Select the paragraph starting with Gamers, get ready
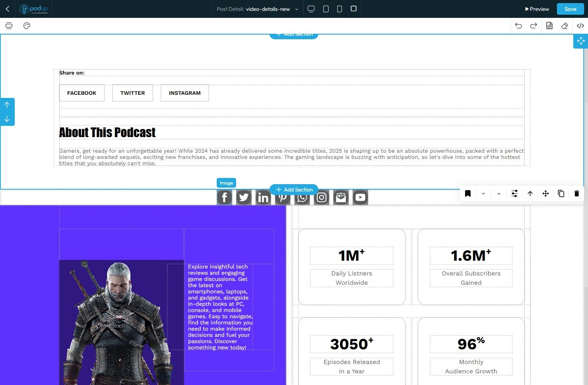This screenshot has height=385, width=588. [x=291, y=157]
